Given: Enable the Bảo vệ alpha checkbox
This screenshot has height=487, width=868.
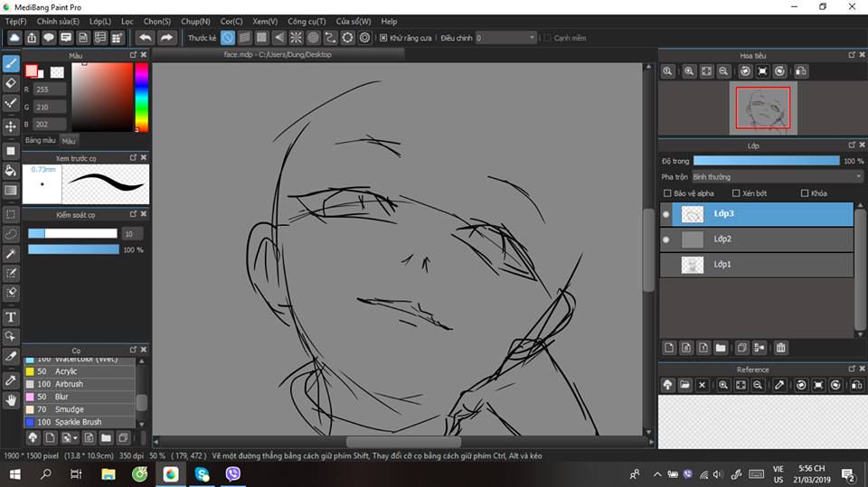Looking at the screenshot, I should 667,193.
